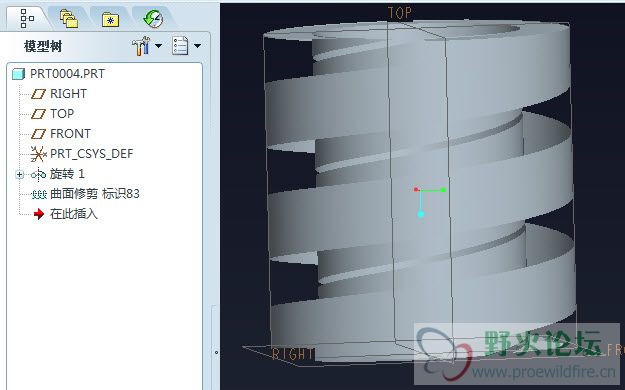Open the Favorites folder tab
The height and width of the screenshot is (390, 625).
click(110, 19)
